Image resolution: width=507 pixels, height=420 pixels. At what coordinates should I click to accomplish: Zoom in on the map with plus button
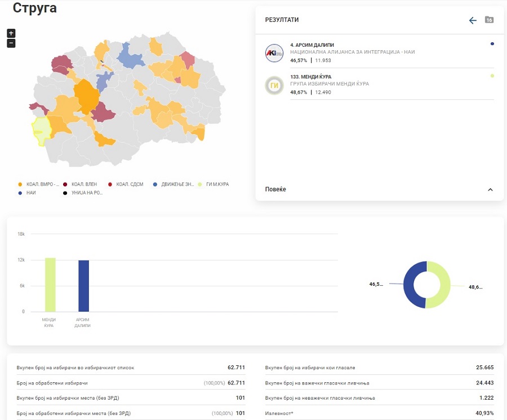coord(11,33)
